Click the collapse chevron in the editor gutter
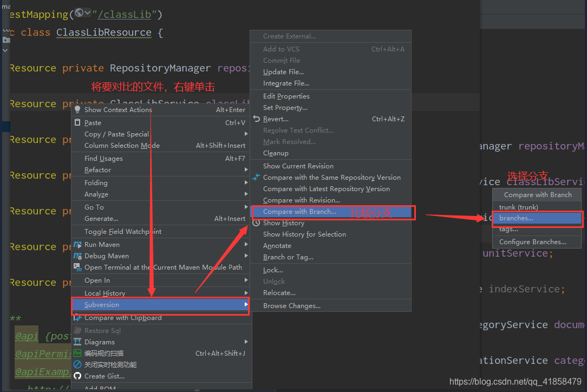This screenshot has width=587, height=392. click(5, 50)
